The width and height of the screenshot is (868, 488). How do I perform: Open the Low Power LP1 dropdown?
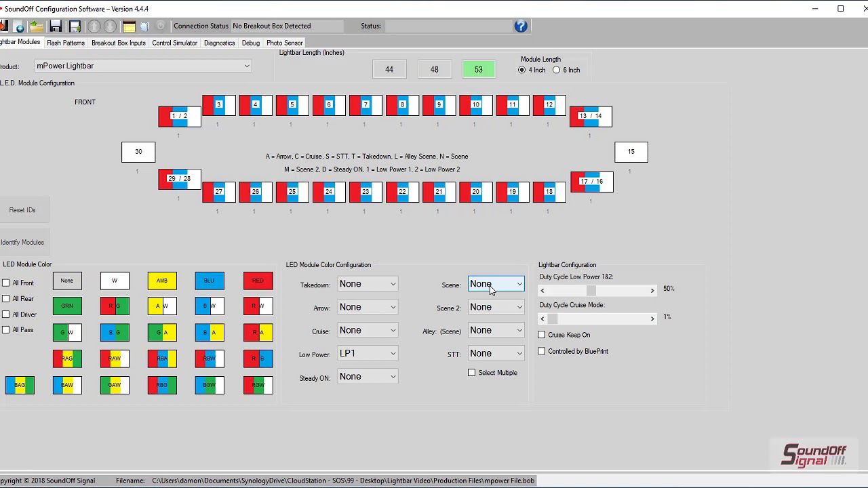point(368,353)
